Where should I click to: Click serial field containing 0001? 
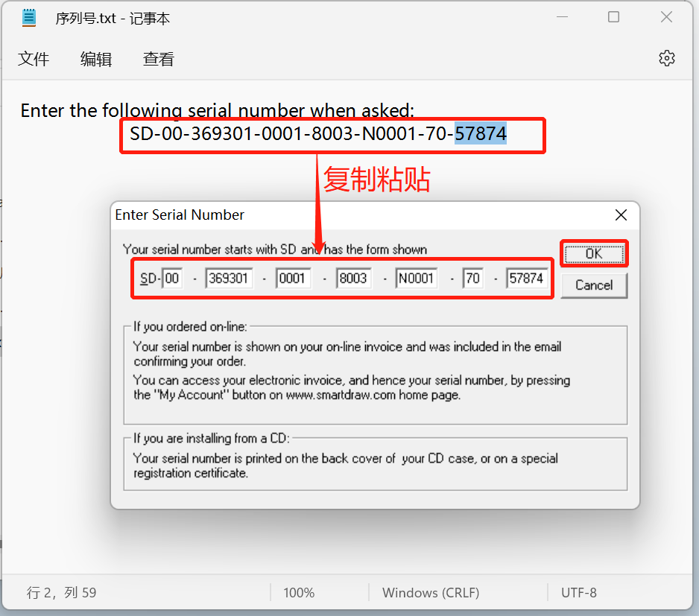[293, 278]
